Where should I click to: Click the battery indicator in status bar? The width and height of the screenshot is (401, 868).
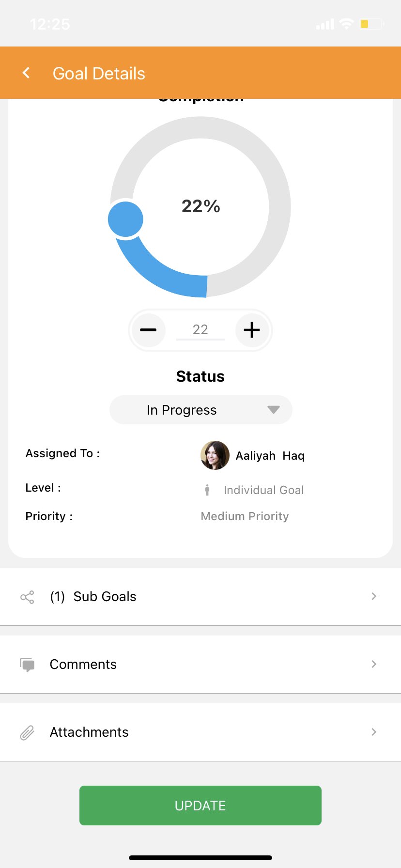click(x=371, y=24)
